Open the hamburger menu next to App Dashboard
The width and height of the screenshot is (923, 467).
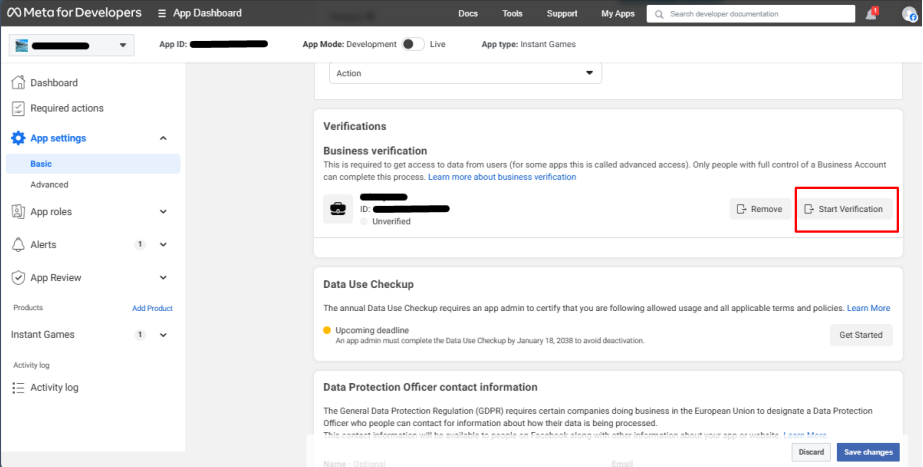click(x=162, y=13)
